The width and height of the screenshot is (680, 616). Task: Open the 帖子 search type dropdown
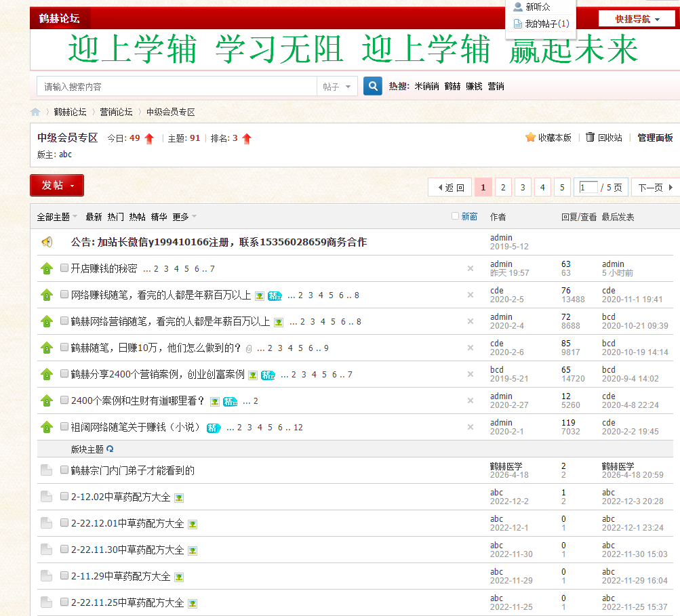(x=337, y=87)
